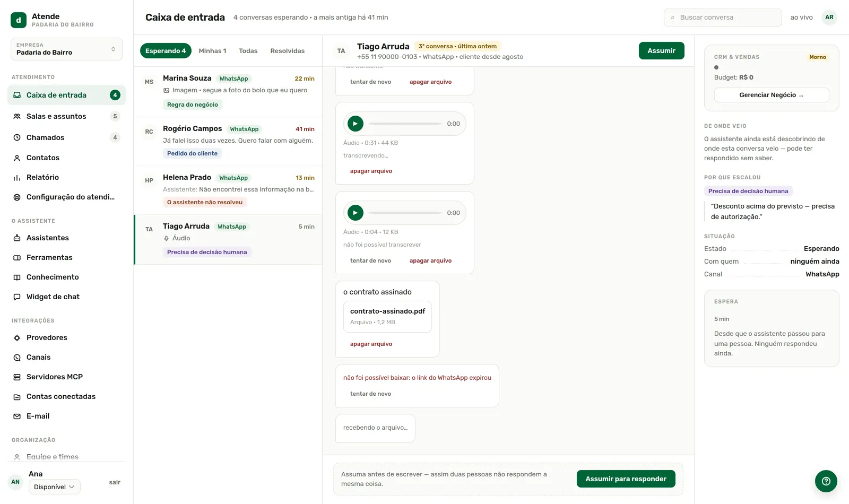Focus the Buscar conversa search field
Screen dimensions: 849x504
[x=723, y=18]
